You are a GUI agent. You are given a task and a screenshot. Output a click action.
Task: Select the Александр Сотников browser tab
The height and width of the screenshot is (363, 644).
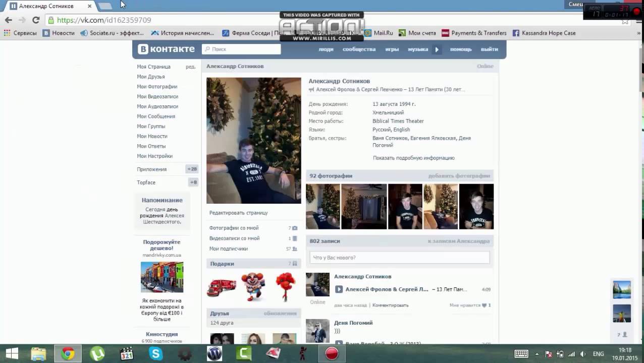(x=49, y=6)
